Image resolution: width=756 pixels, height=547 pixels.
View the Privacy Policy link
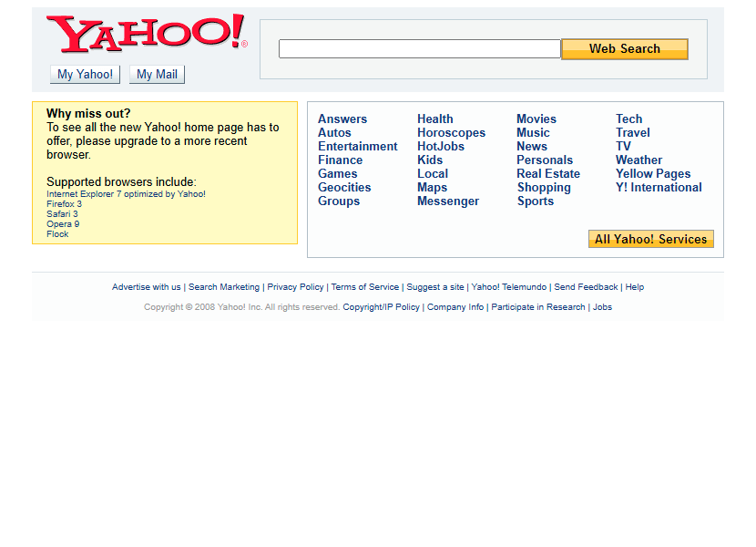click(x=295, y=287)
